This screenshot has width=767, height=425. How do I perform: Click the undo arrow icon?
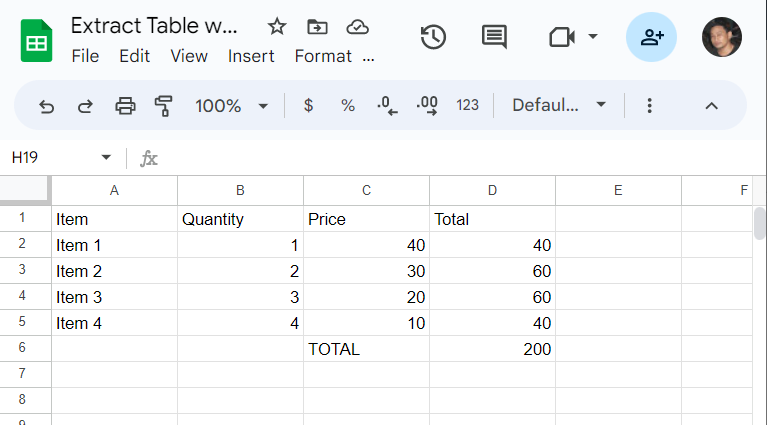click(46, 106)
